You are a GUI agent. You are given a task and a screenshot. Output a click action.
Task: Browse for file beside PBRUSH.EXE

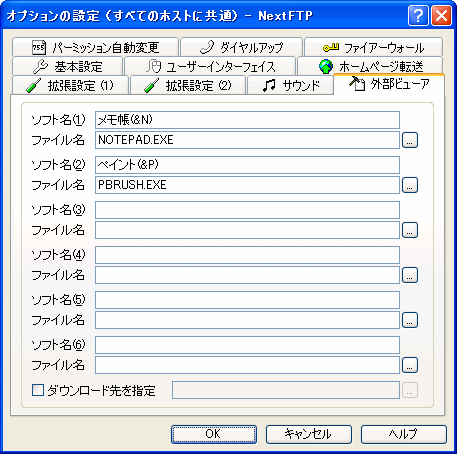pos(410,185)
